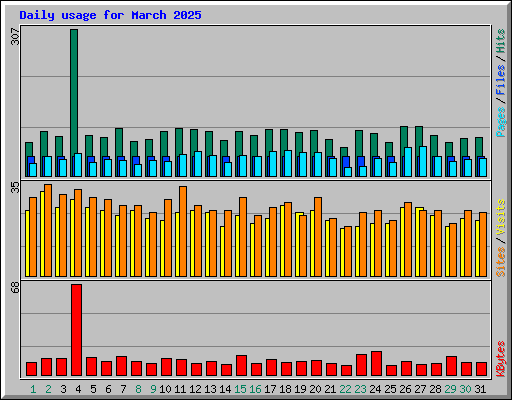
Task: Click day label 29 on the axis
Action: point(450,389)
